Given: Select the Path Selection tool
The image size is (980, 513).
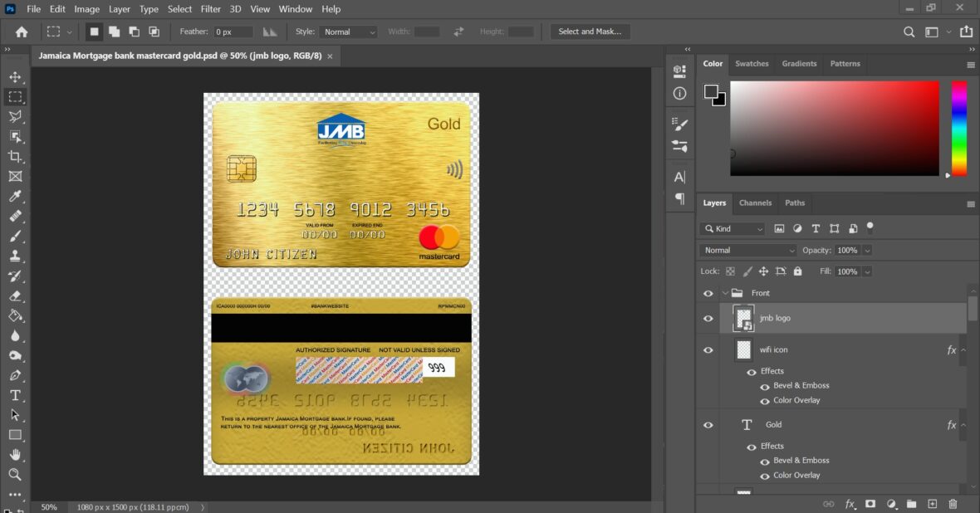Looking at the screenshot, I should [x=15, y=415].
